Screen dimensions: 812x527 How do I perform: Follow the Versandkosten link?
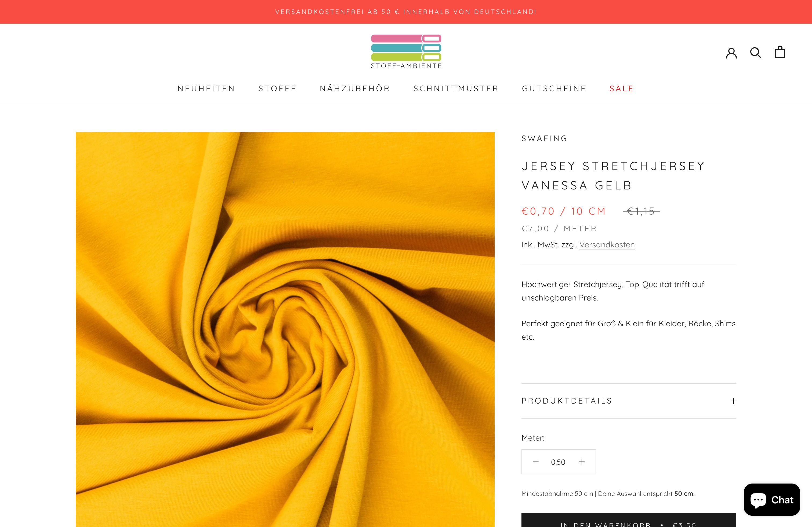(607, 245)
